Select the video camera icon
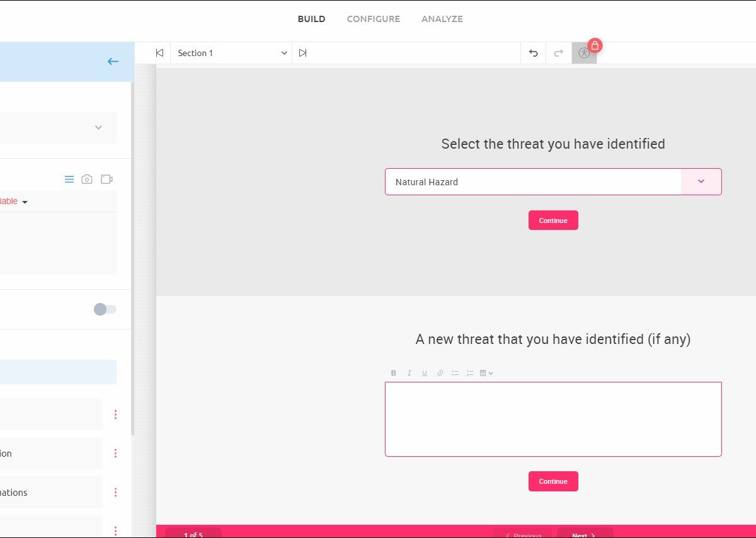Viewport: 756px width, 538px height. [x=106, y=180]
